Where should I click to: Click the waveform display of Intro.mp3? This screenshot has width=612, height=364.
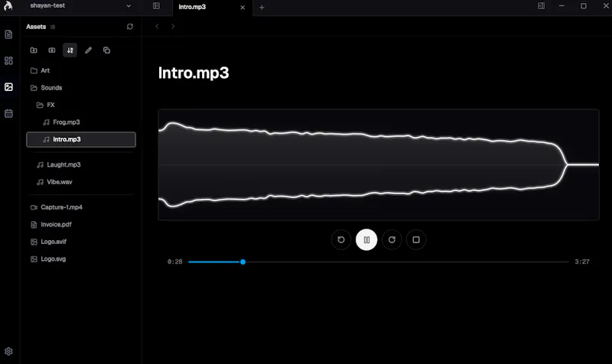[378, 164]
